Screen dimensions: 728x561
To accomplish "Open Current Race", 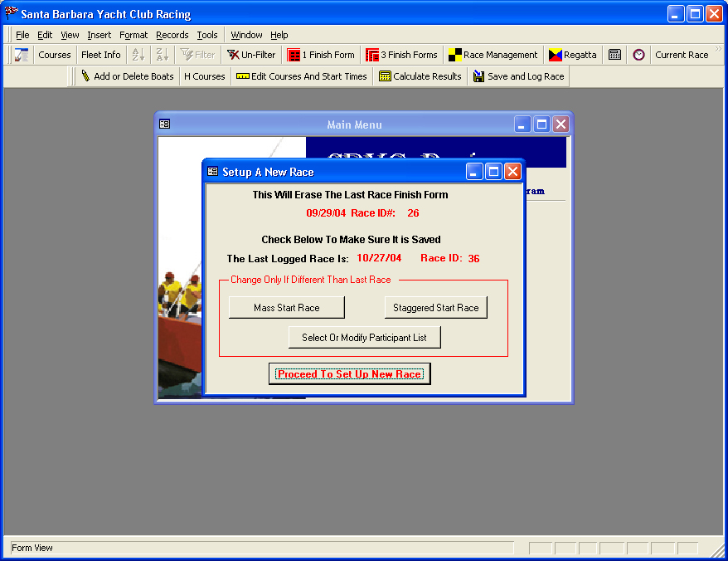I will [682, 55].
